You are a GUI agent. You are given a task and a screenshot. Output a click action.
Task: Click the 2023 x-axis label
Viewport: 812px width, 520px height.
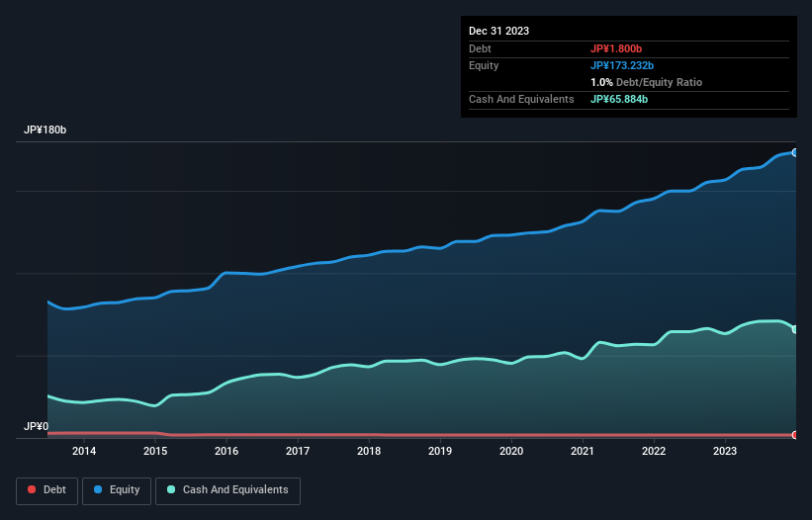(x=725, y=451)
